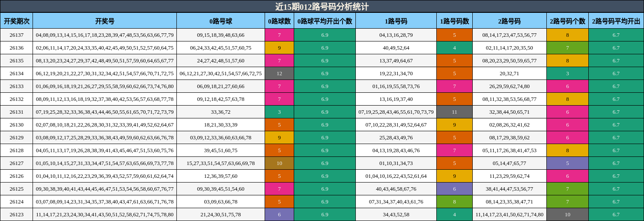Image resolution: width=644 pixels, height=221 pixels.
Task: Click the 2路号码 column header
Action: (510, 21)
